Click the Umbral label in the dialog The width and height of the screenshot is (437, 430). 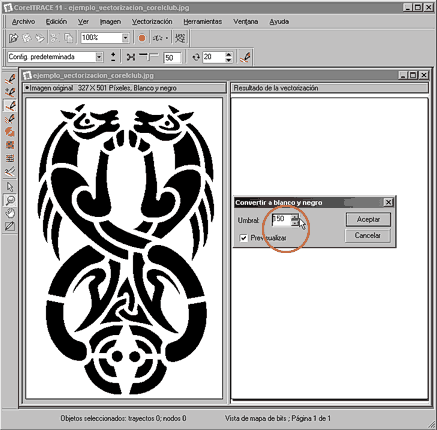248,220
